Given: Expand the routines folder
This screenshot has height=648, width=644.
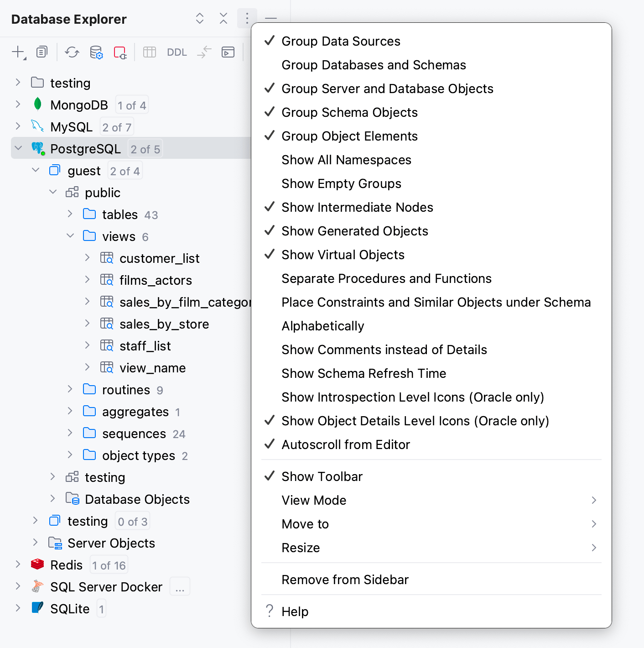Looking at the screenshot, I should pos(70,389).
